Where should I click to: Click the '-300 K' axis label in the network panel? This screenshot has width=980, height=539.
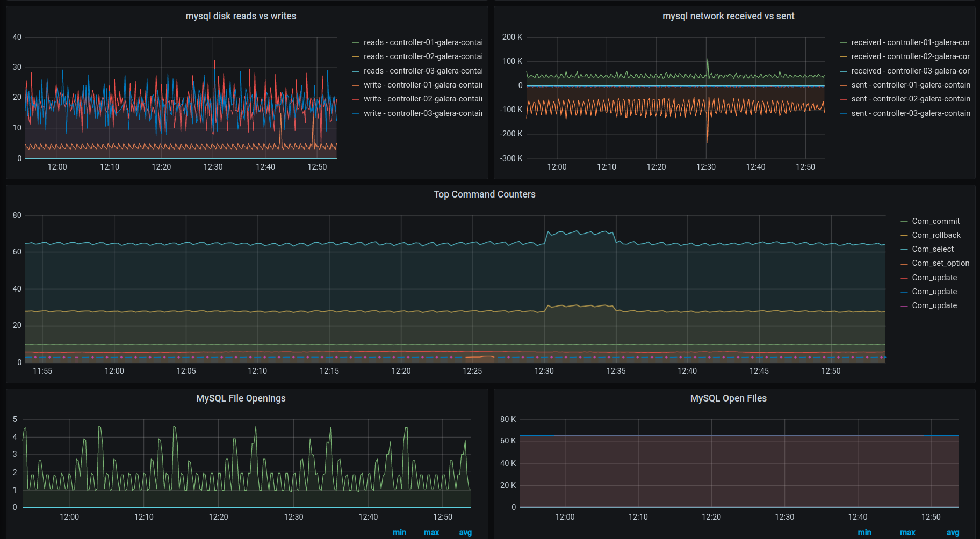pos(511,158)
